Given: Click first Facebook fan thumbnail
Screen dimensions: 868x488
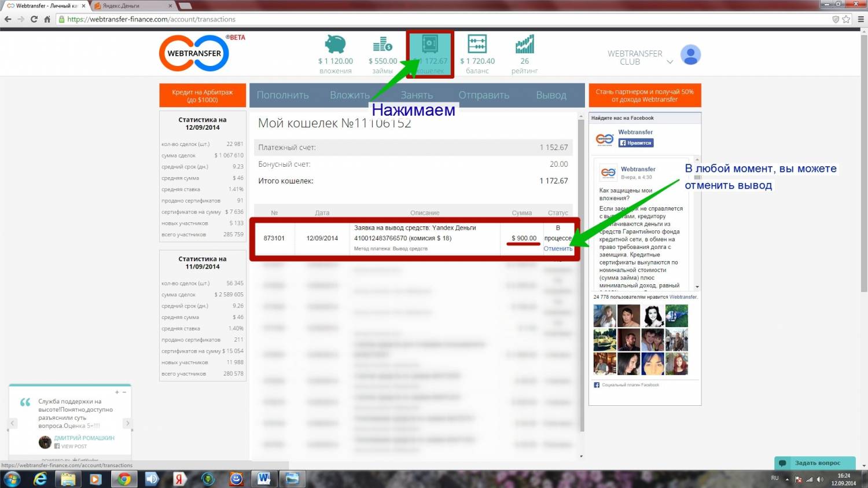Looking at the screenshot, I should pos(605,317).
